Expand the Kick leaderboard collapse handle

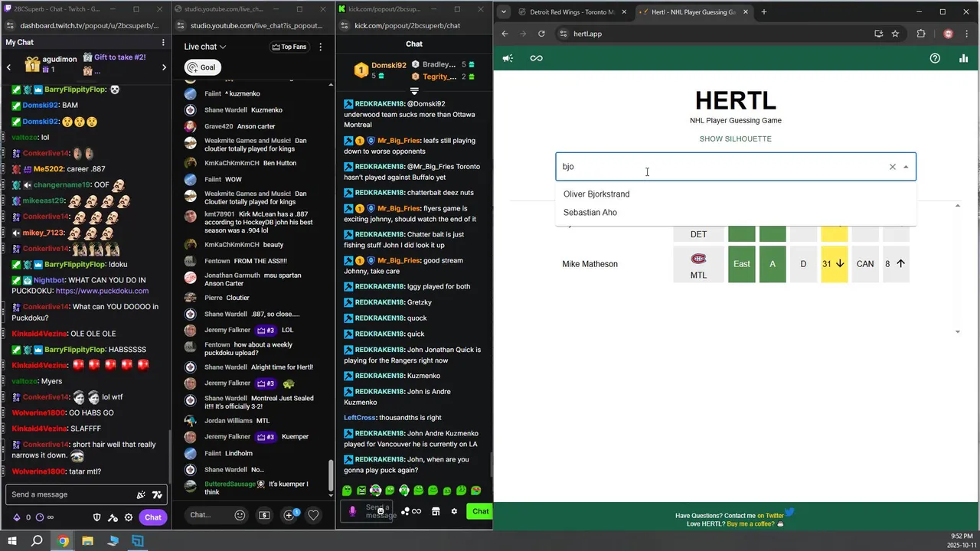414,91
